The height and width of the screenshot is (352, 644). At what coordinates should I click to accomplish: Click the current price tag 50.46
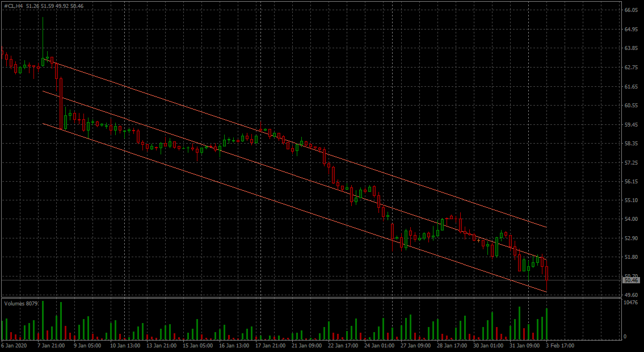pyautogui.click(x=631, y=280)
